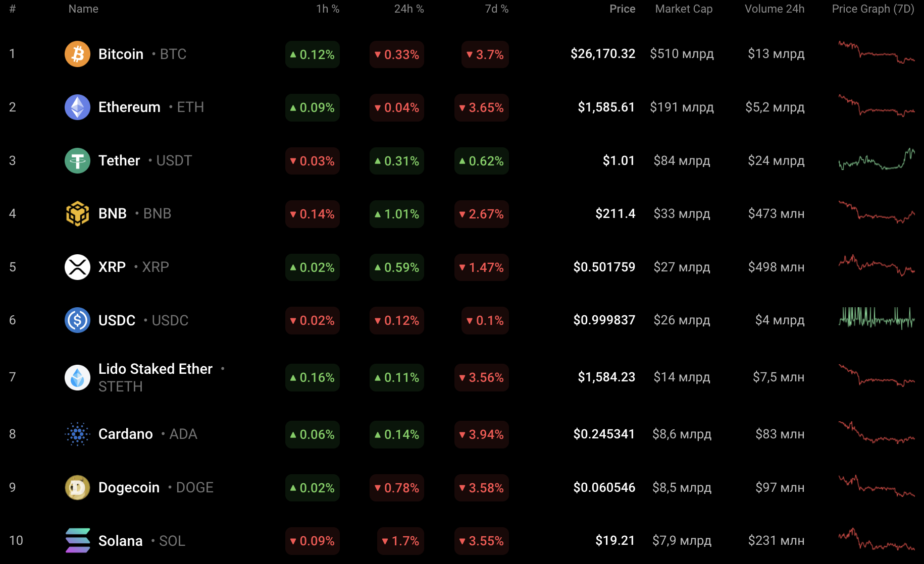View Tether 7-day price graph
924x564 pixels.
(x=876, y=160)
